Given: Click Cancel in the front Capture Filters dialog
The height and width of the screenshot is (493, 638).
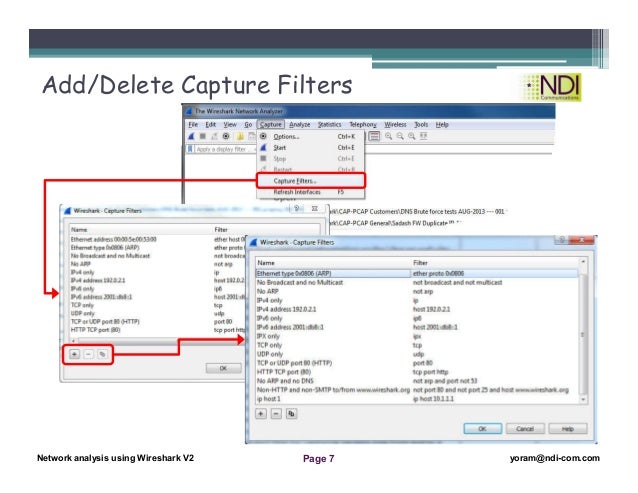Looking at the screenshot, I should (525, 429).
